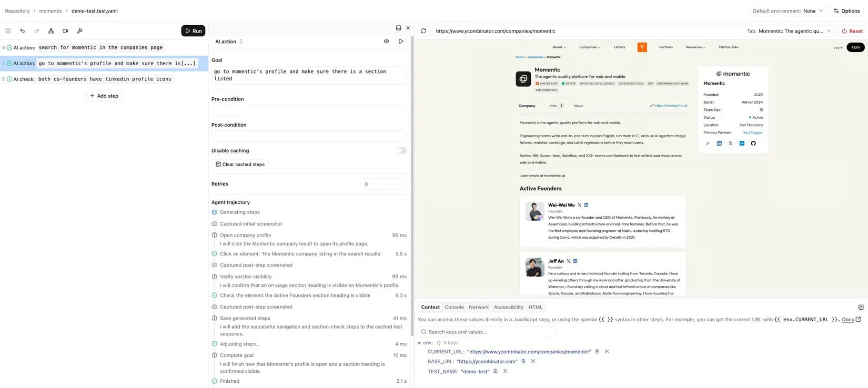Click scan icon next to CURRENT_URL
Screen dimensions: 868x388
point(607,352)
